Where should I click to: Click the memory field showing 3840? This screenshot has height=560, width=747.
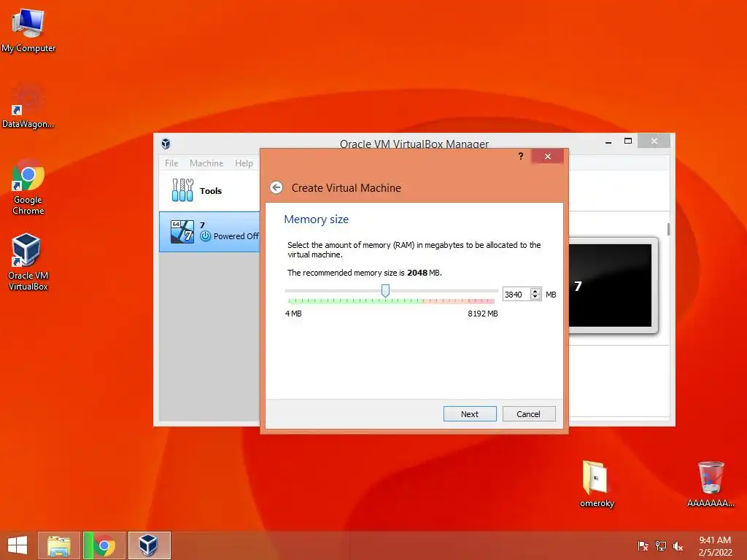pyautogui.click(x=516, y=295)
